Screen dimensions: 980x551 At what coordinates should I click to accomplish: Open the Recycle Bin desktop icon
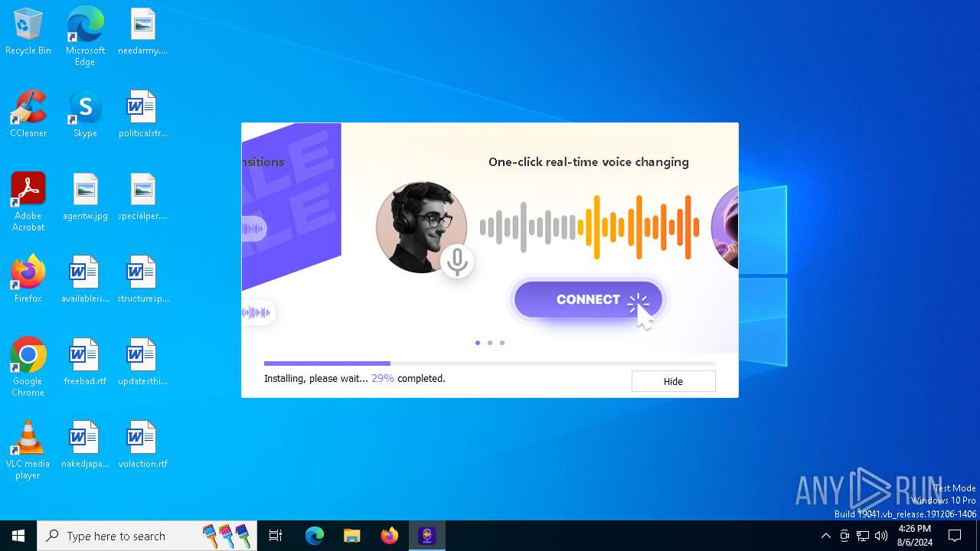tap(28, 32)
